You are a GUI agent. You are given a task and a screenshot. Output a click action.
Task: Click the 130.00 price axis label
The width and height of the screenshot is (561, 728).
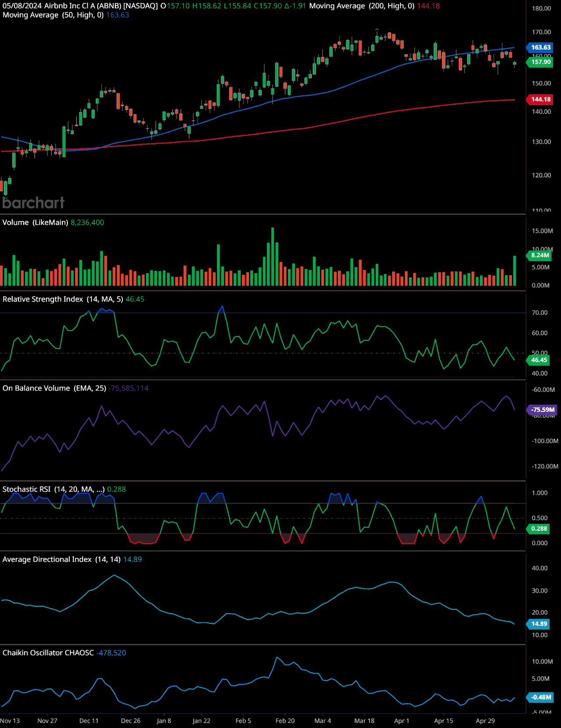point(541,142)
